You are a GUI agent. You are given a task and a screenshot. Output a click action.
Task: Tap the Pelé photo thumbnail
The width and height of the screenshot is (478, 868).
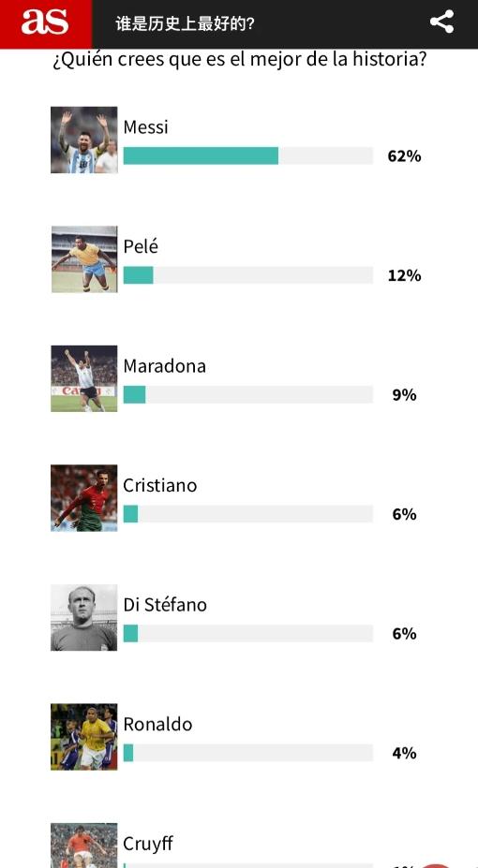click(84, 259)
